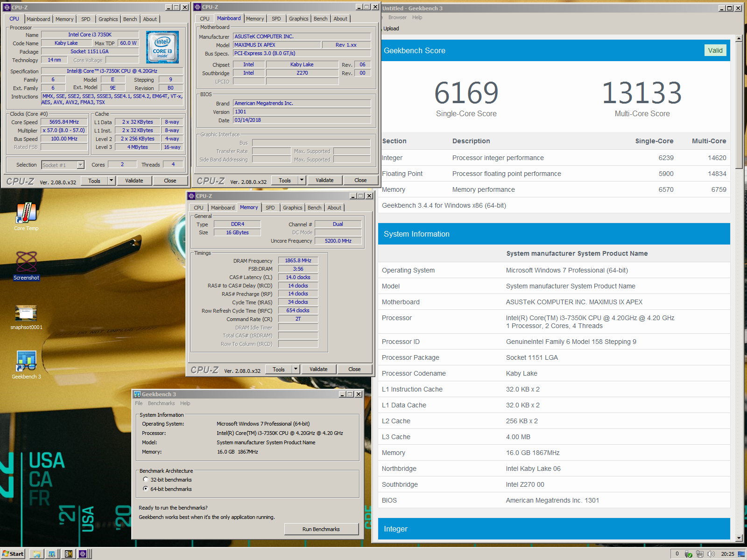
Task: Click the Model field MAXIMUS IX APEX
Action: pyautogui.click(x=277, y=45)
